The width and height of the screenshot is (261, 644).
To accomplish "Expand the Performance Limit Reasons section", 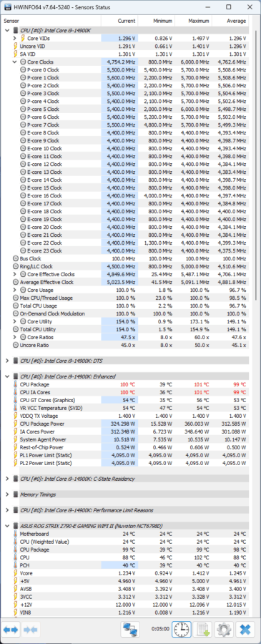I will [7, 510].
